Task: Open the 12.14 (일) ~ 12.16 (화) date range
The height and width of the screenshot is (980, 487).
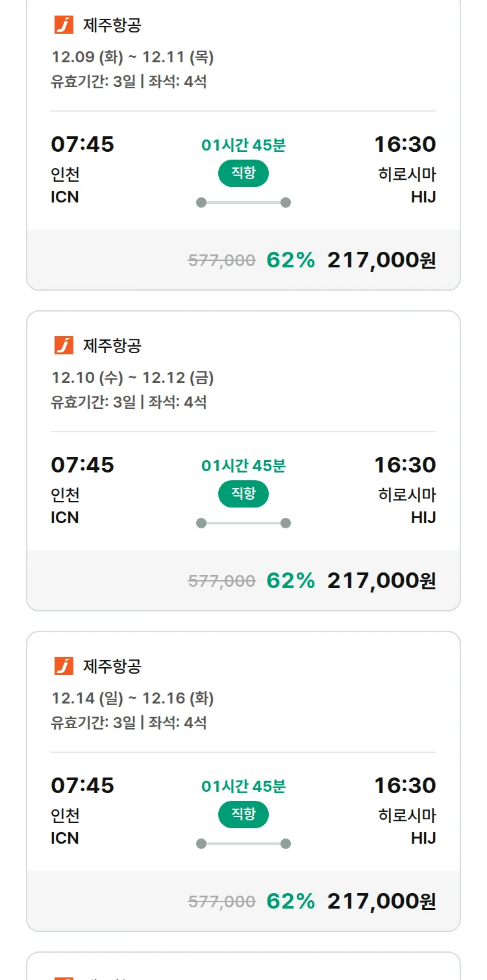Action: (x=132, y=698)
